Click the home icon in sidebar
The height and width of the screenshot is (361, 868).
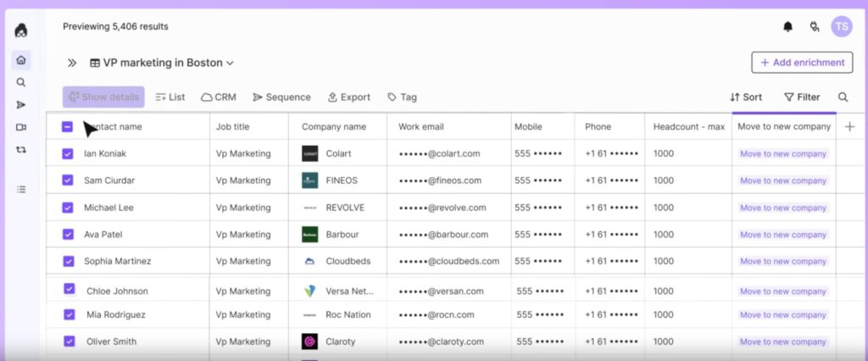point(21,60)
